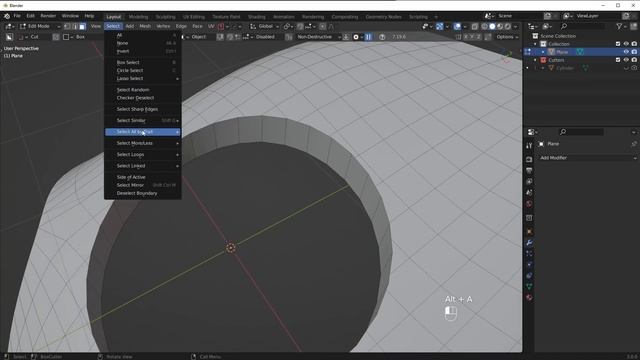Viewport: 640px width, 360px height.
Task: Enable material preview shading
Action: 500,26
